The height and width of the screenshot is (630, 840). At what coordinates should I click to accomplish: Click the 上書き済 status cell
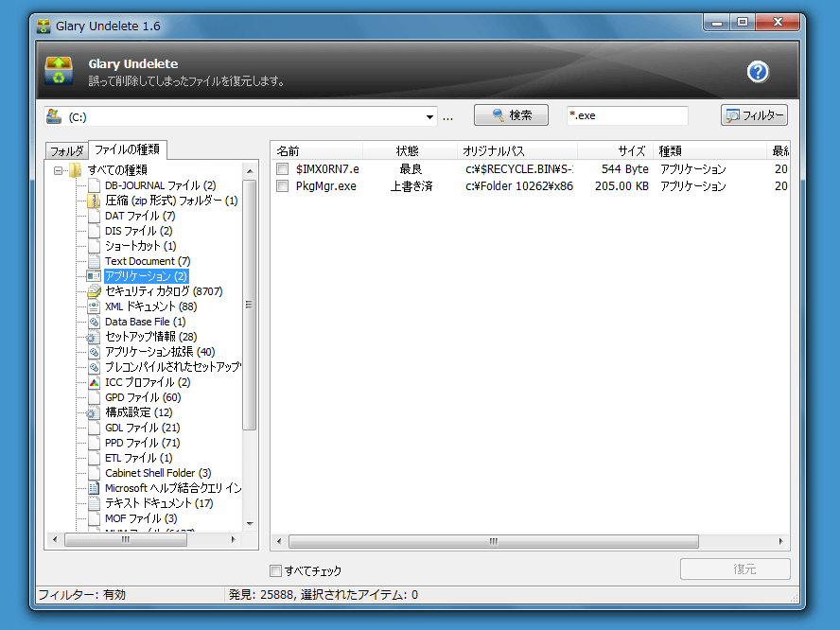(x=411, y=186)
